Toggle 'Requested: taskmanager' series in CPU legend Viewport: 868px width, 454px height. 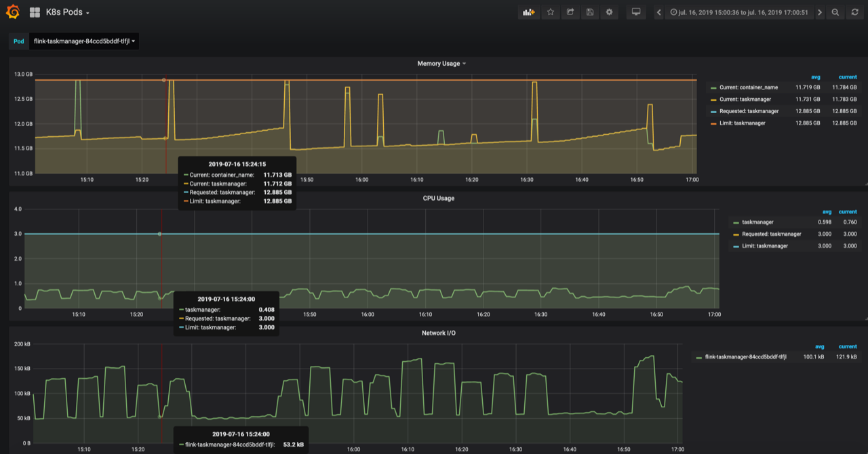click(771, 234)
